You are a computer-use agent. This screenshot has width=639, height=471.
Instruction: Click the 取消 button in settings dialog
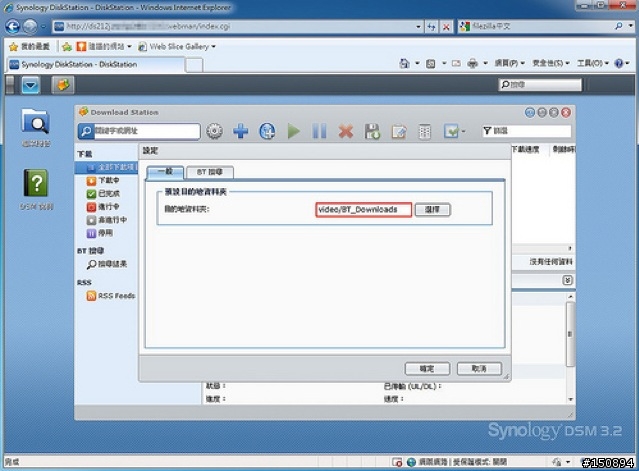point(479,369)
